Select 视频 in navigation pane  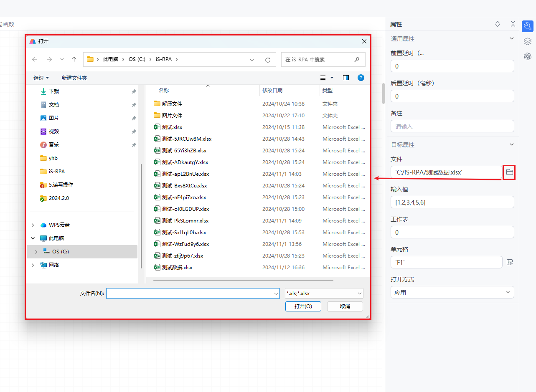click(x=54, y=131)
